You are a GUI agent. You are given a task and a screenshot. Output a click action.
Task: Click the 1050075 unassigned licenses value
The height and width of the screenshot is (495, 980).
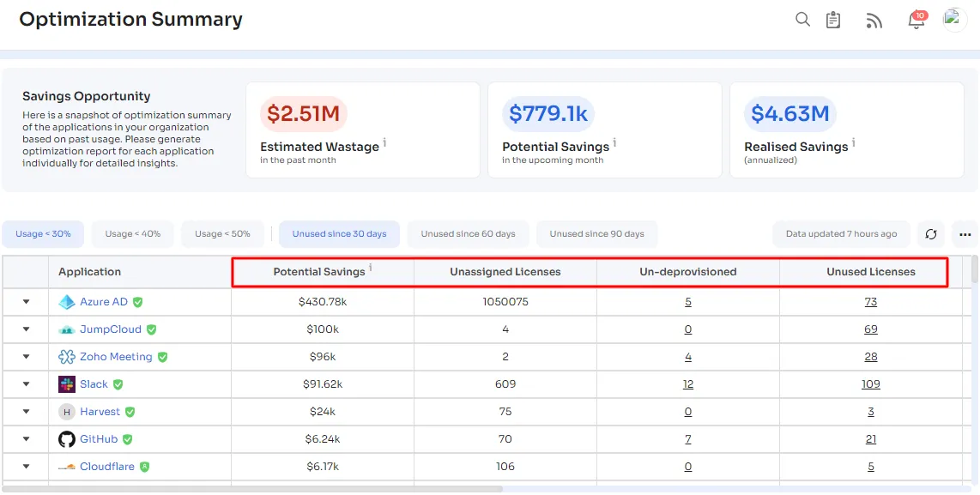click(505, 302)
